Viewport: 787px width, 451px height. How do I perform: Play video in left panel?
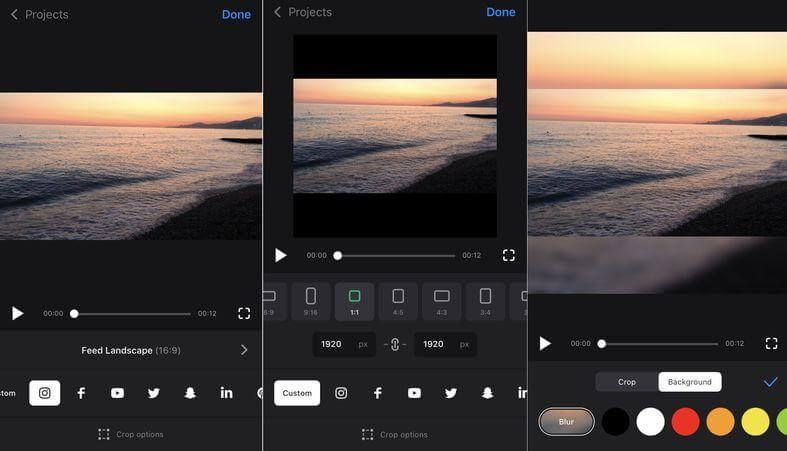click(18, 314)
